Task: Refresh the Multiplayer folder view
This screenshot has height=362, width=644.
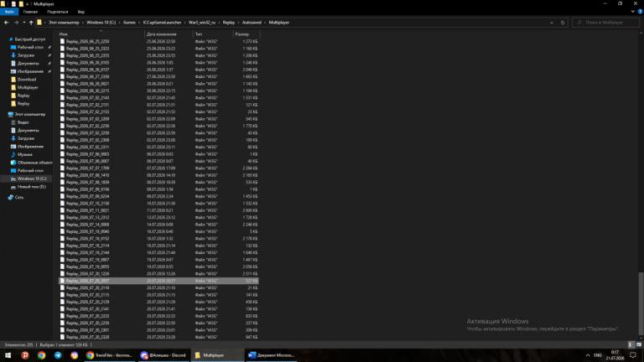Action: 563,23
